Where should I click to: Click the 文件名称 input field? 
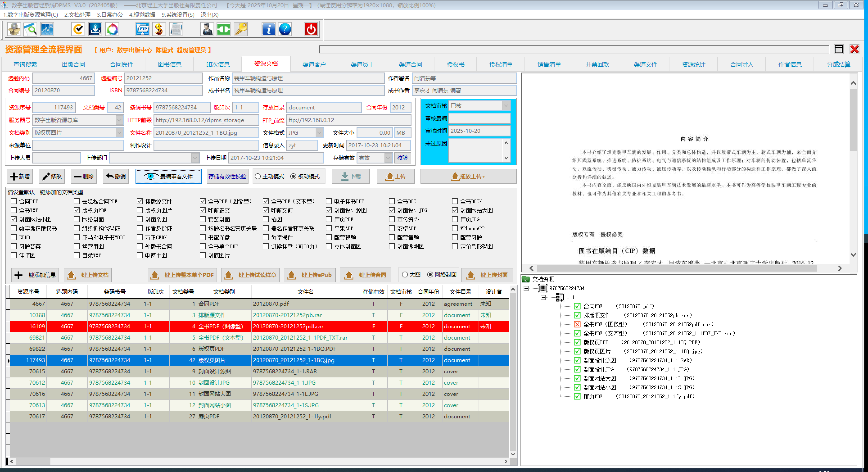(206, 132)
